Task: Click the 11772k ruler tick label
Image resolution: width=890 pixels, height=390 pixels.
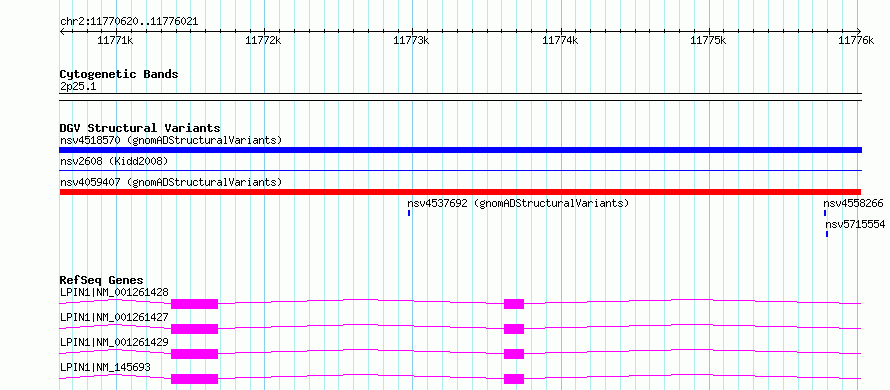Action: [263, 40]
